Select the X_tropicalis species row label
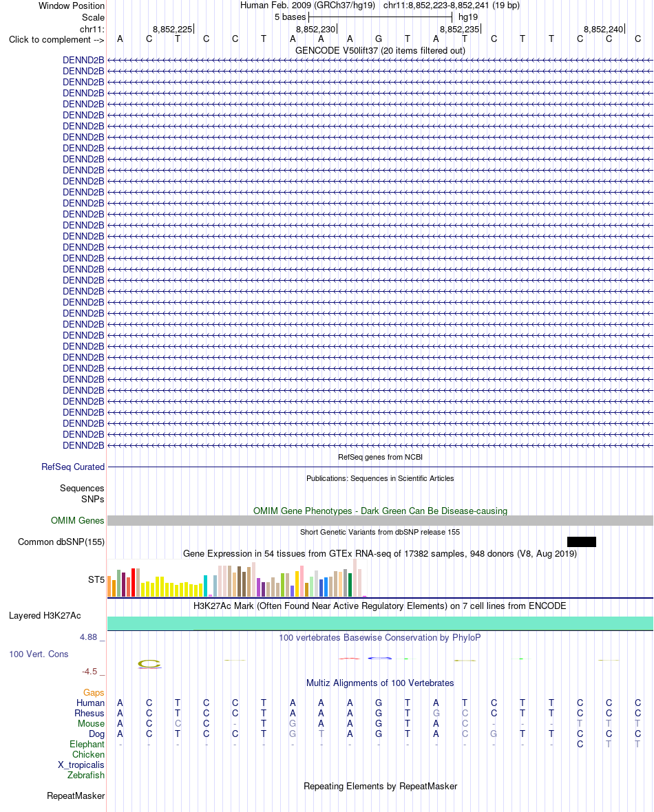The height and width of the screenshot is (812, 654). pyautogui.click(x=81, y=765)
